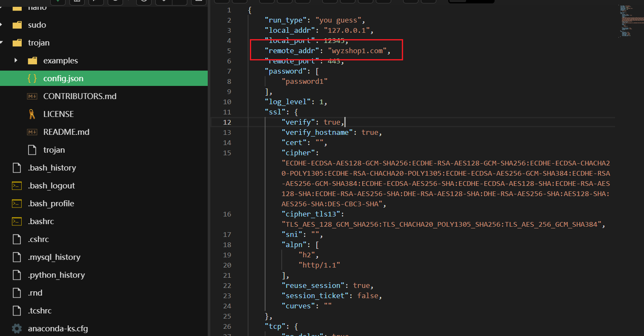644x336 pixels.
Task: Click the key icon beside LICENSE
Action: (x=32, y=114)
